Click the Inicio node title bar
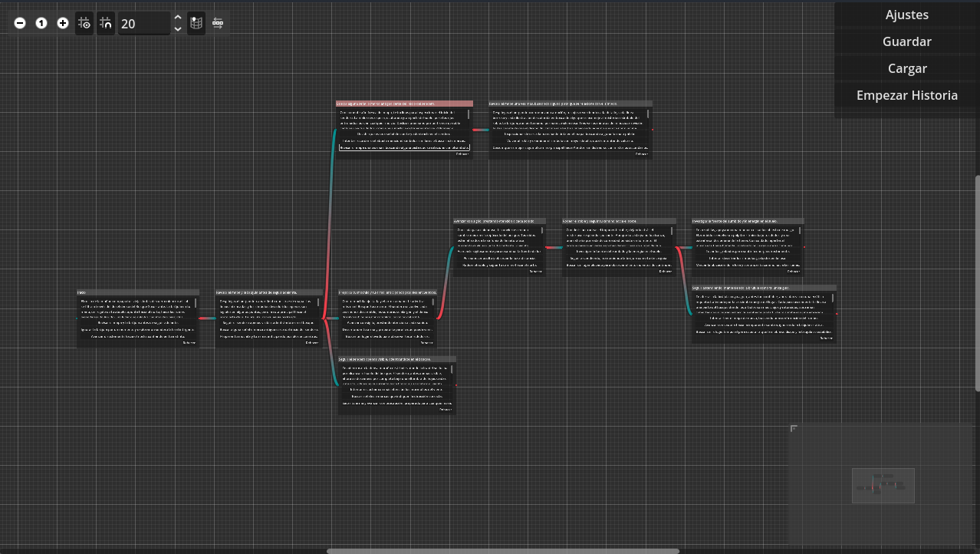The image size is (980, 554). click(137, 292)
